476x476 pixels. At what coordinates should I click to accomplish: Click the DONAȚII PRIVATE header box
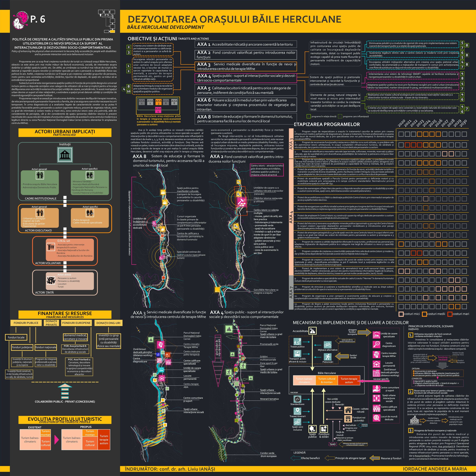click(51, 323)
